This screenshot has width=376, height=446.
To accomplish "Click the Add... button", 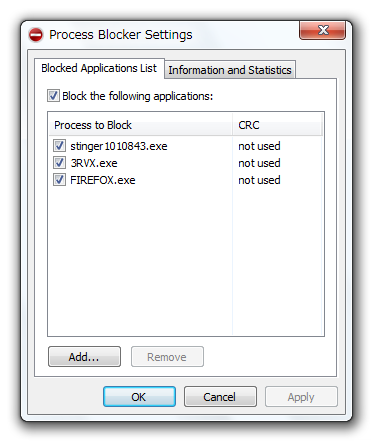I will point(84,357).
